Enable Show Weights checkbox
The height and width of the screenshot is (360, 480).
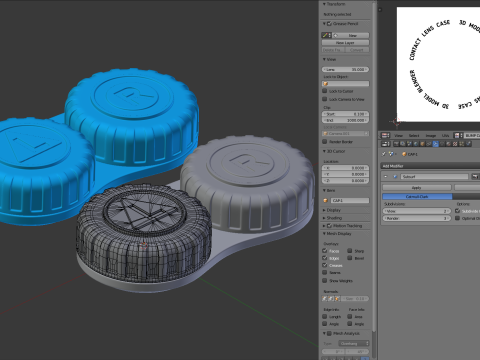(x=325, y=281)
